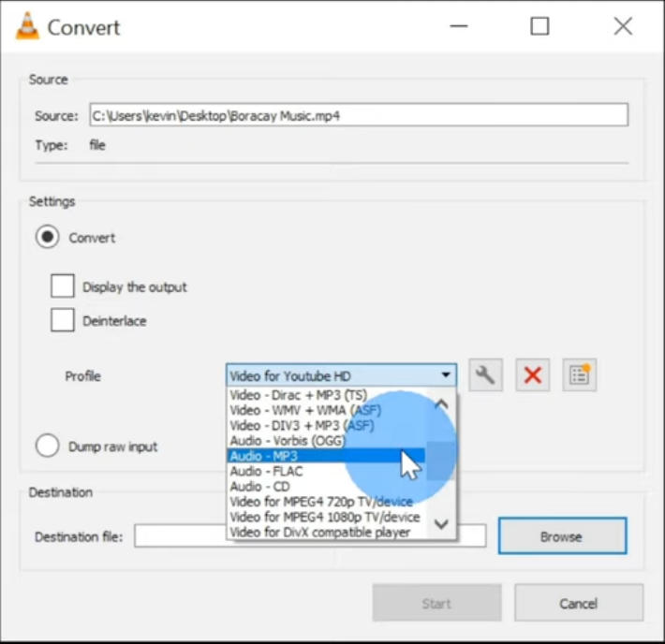Select Video for MPEG4 720p TV/device

click(327, 502)
